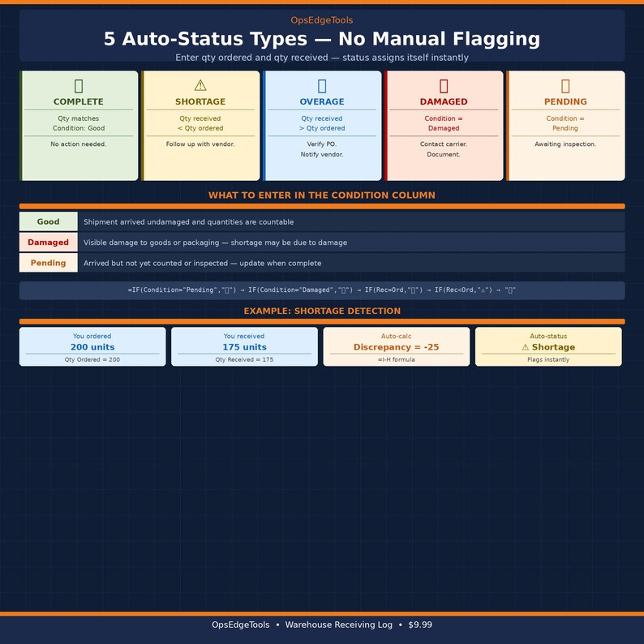Image resolution: width=644 pixels, height=644 pixels.
Task: Click the 'Auto-status' label
Action: click(x=548, y=336)
